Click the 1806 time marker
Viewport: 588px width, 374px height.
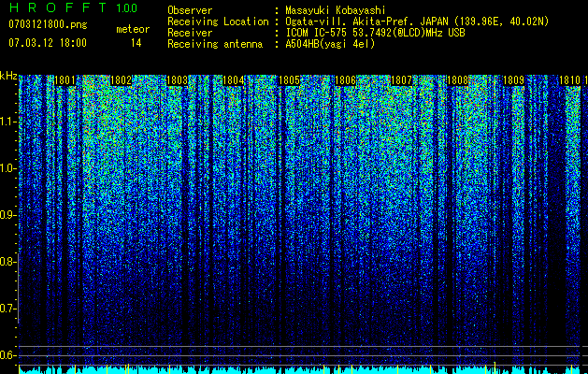click(345, 80)
